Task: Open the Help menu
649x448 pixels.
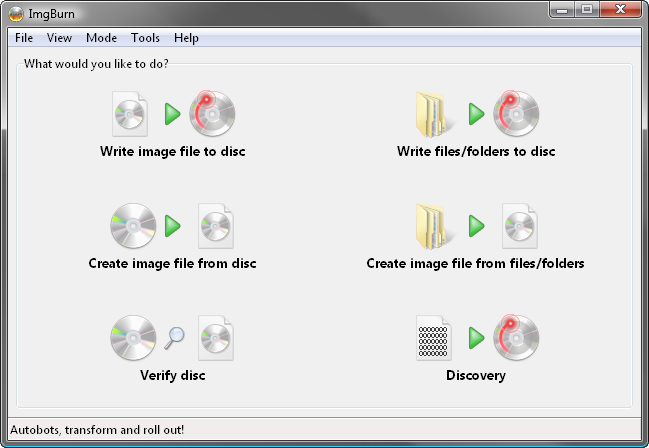Action: coord(186,38)
